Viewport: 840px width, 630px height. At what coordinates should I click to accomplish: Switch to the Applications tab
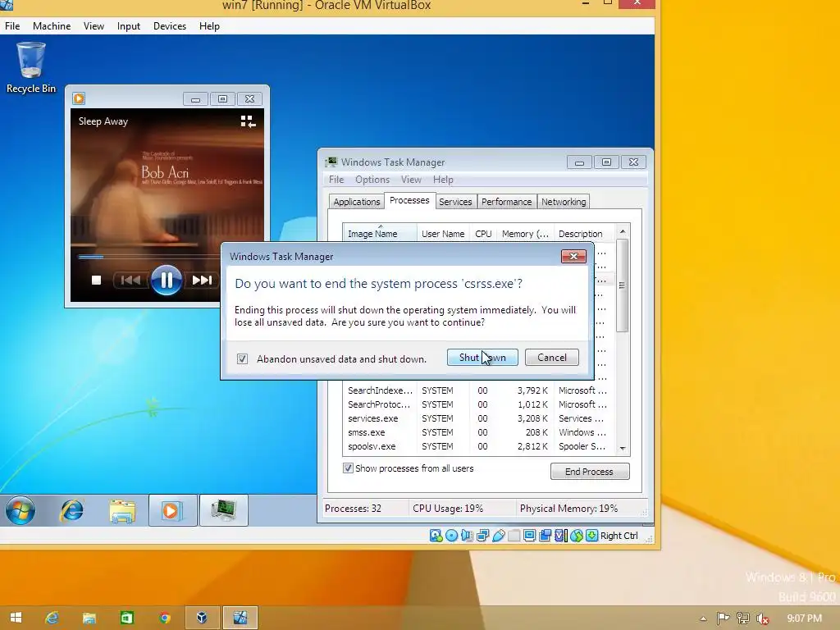pyautogui.click(x=356, y=202)
